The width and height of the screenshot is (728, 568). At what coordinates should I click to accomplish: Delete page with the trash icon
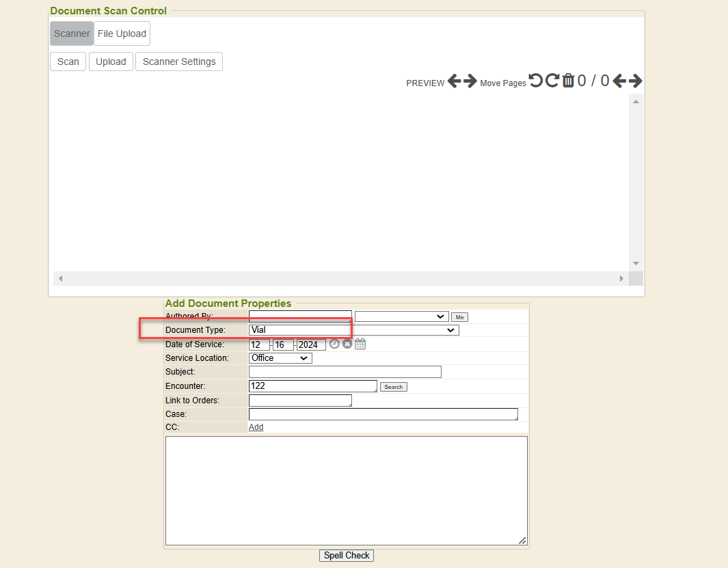tap(568, 81)
